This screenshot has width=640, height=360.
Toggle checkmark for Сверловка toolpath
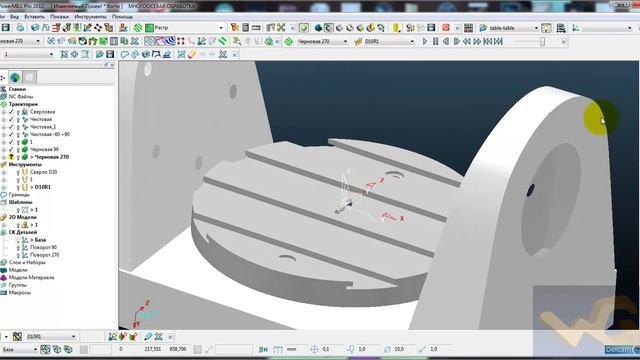[x=11, y=112]
